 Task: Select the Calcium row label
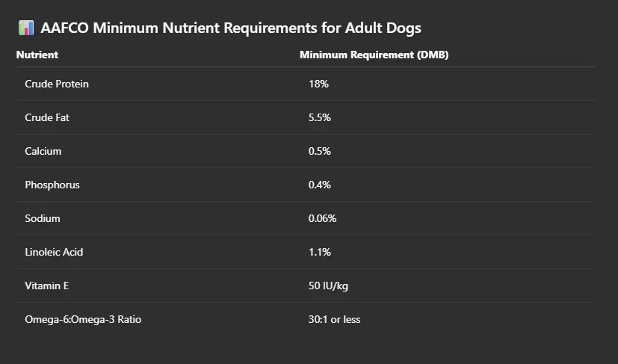pyautogui.click(x=43, y=151)
